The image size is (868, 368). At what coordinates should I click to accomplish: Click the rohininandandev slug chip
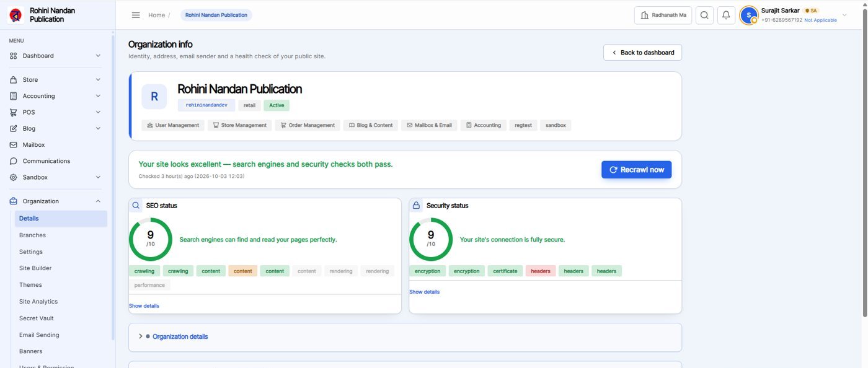point(206,105)
